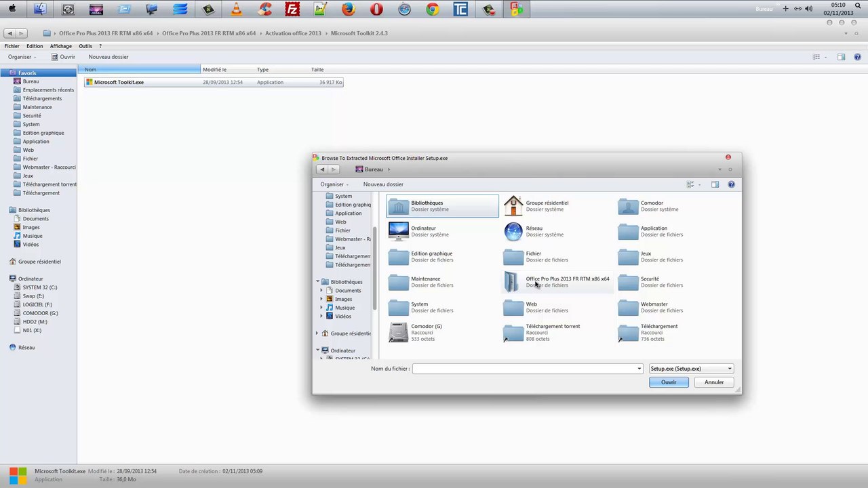
Task: Launch FileZilla from the top dock
Action: tap(292, 9)
